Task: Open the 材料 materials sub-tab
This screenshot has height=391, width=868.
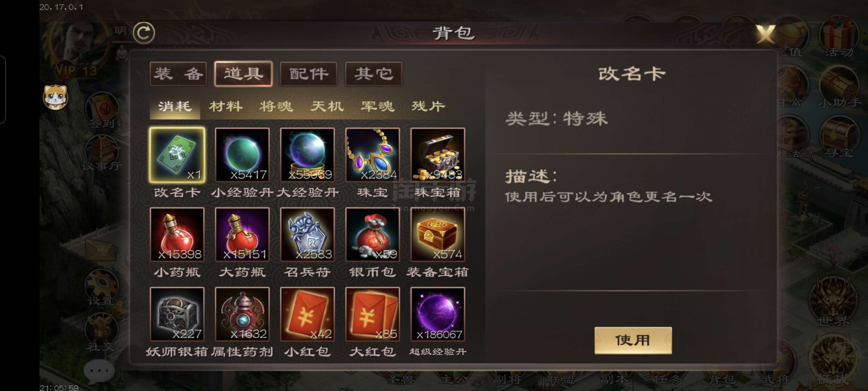Action: [x=225, y=107]
